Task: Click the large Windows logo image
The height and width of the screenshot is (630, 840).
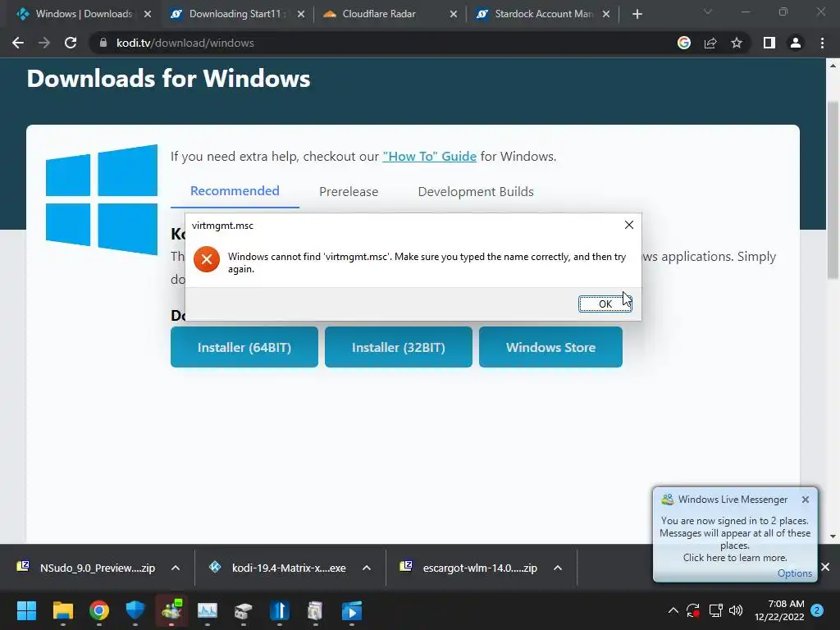Action: (x=102, y=199)
